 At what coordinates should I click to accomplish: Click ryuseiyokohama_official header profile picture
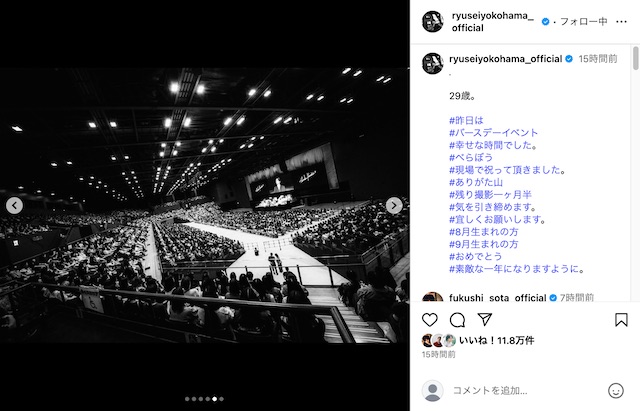[433, 22]
